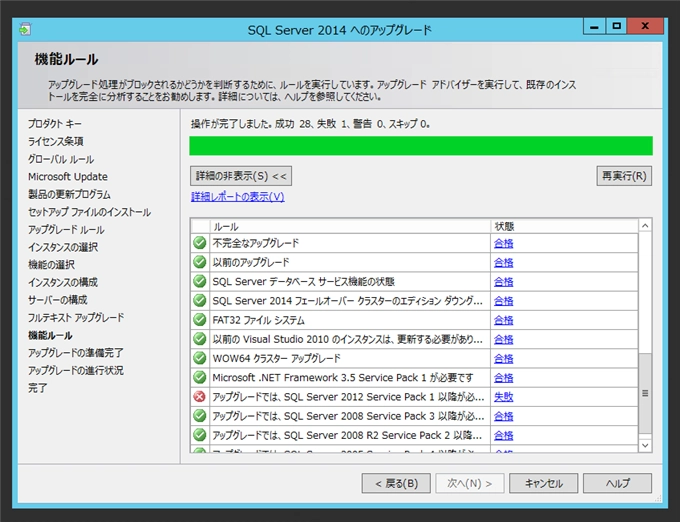Select ライセンス条項 step in sidebar
Screen dimensions: 680x522
pyautogui.click(x=56, y=141)
